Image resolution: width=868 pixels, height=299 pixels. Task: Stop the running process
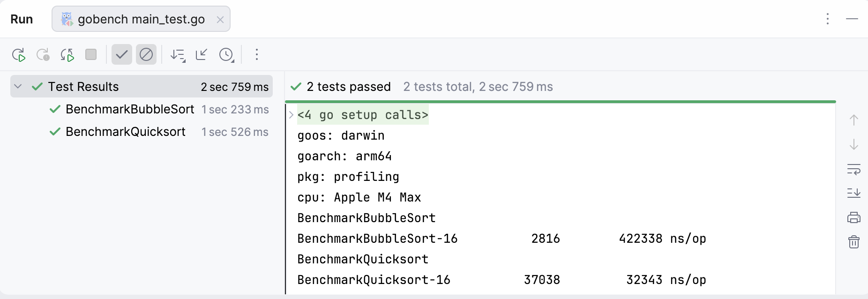click(91, 54)
